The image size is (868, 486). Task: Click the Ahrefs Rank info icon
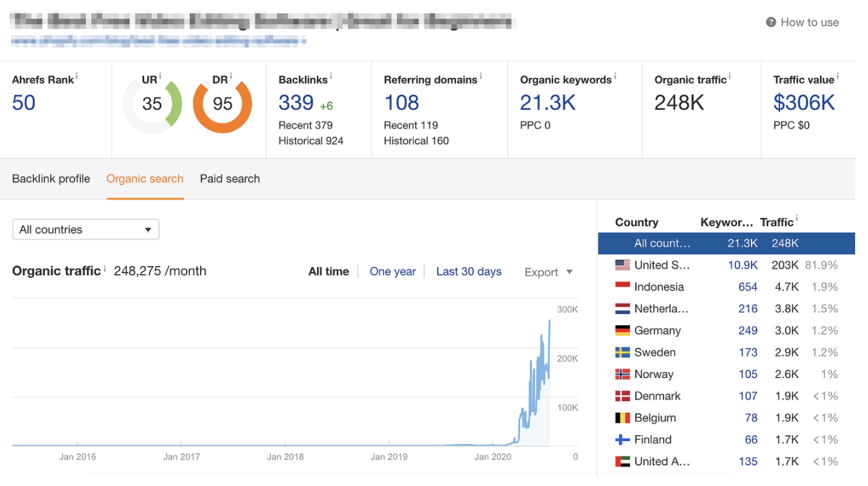coord(77,76)
